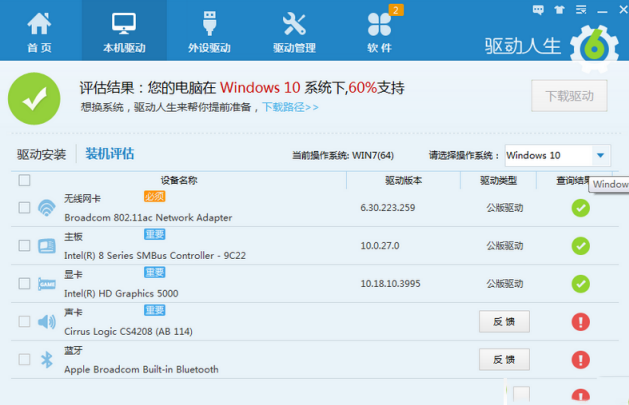Open the 下载路径>> link

coord(290,107)
